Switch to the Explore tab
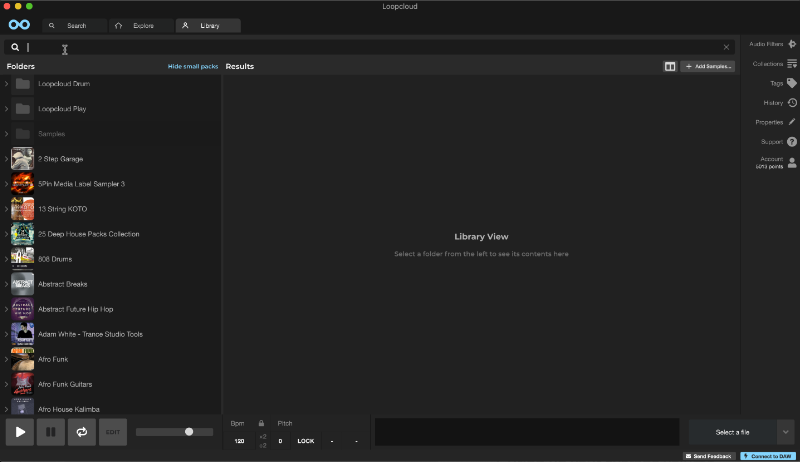The image size is (800, 462). coord(138,25)
